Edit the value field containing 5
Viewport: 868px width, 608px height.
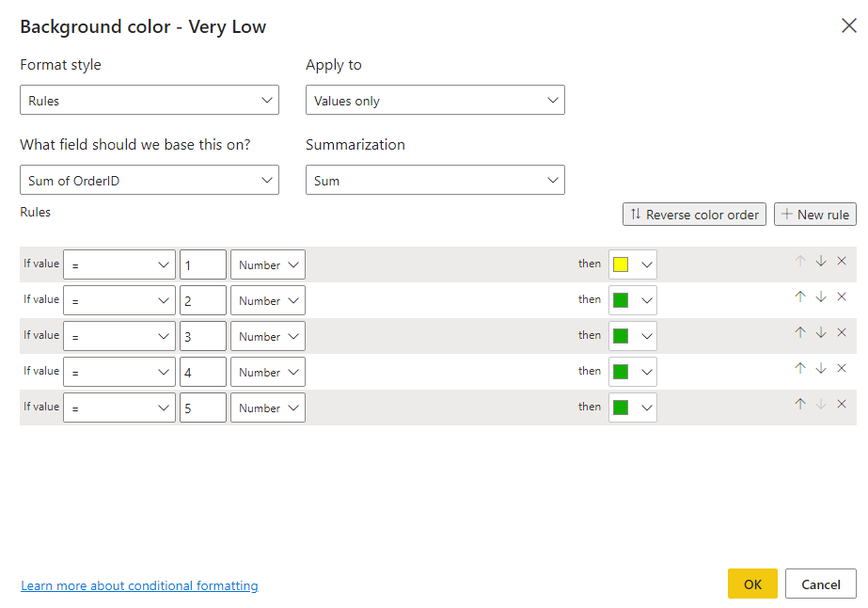[202, 408]
